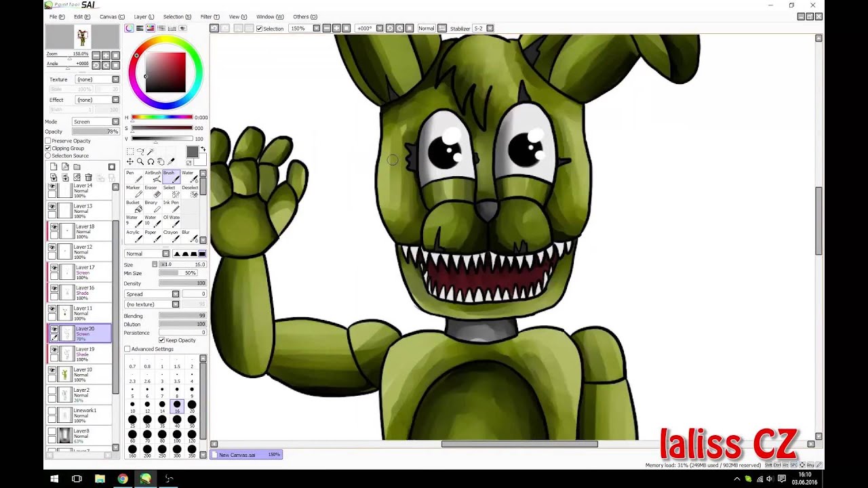
Task: Pick the magic wand tool
Action: pos(151,152)
